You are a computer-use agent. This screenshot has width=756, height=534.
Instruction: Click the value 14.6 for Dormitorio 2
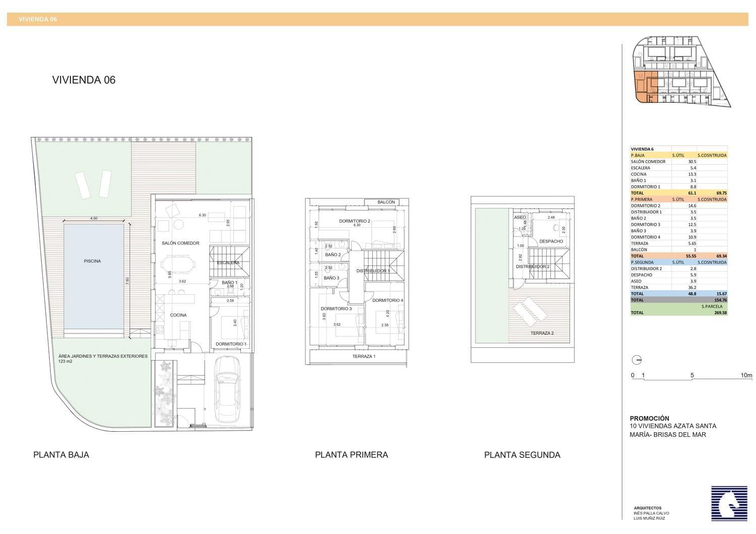(692, 206)
